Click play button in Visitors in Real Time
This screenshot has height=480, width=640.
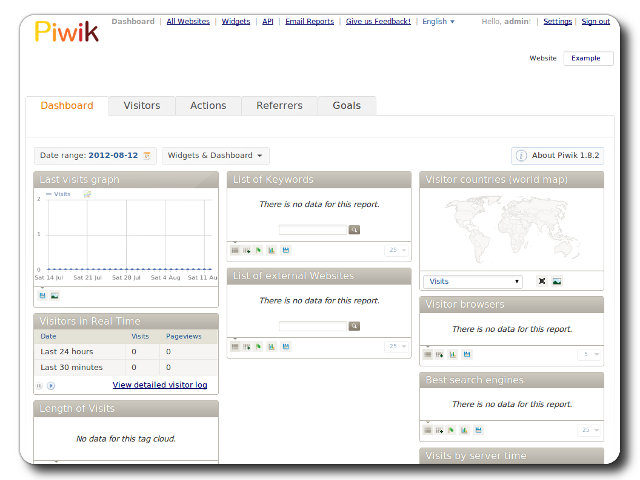51,385
